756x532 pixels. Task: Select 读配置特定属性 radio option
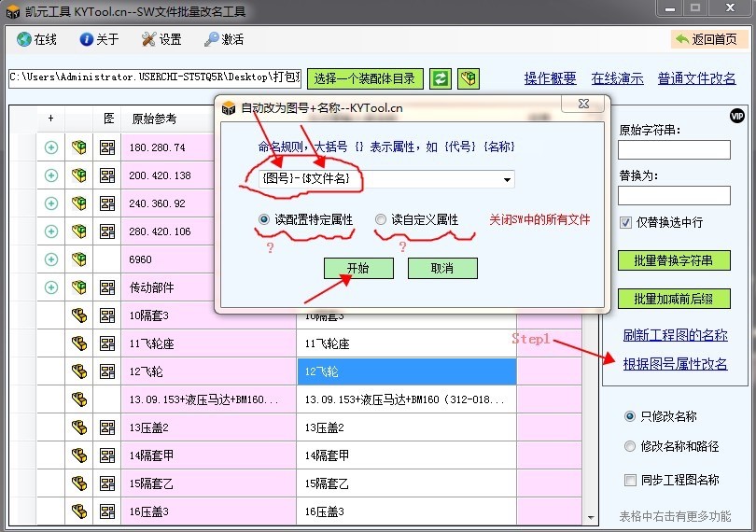point(265,219)
